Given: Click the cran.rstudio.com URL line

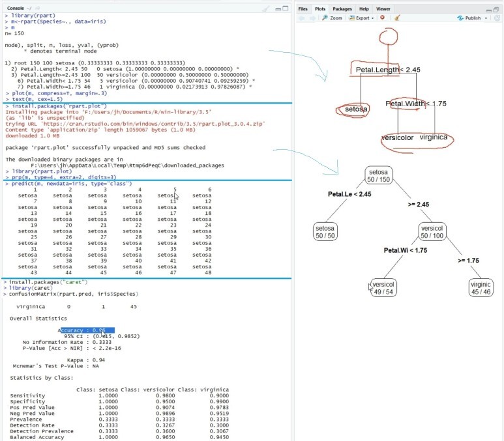Looking at the screenshot, I should click(x=136, y=124).
